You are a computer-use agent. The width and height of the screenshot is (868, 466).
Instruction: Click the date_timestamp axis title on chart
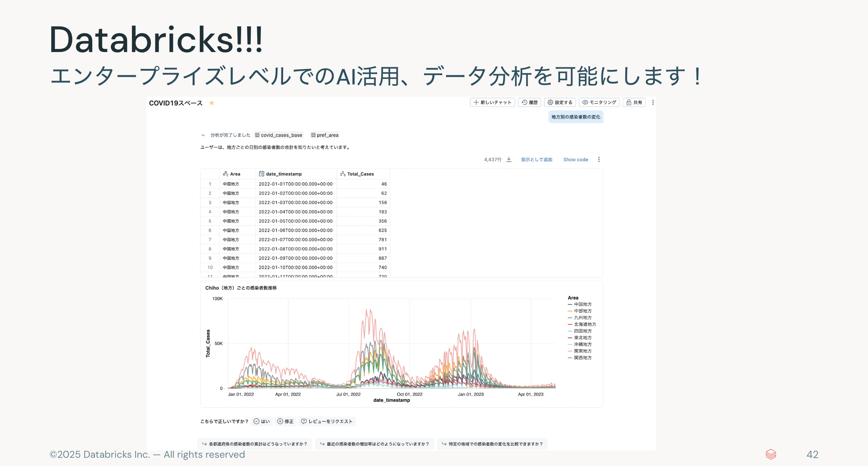click(392, 400)
